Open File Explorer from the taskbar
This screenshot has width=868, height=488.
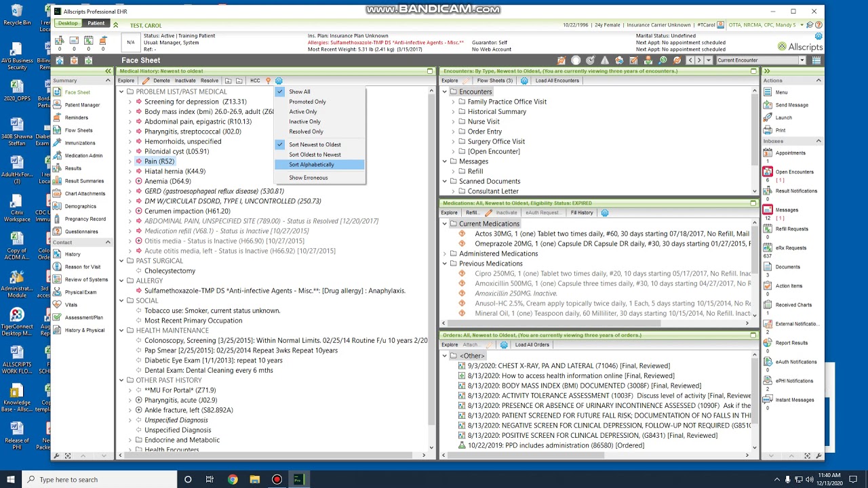coord(255,479)
